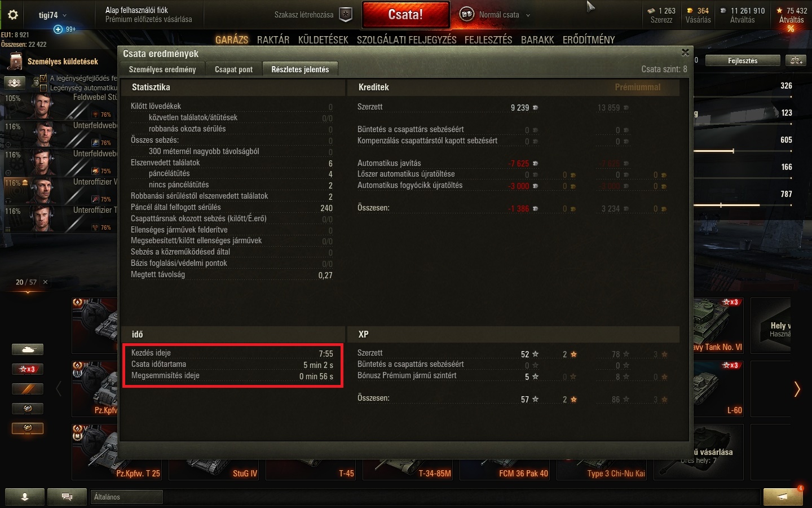Click the notification center icon
Image resolution: width=812 pixels, height=508 pixels.
(783, 496)
